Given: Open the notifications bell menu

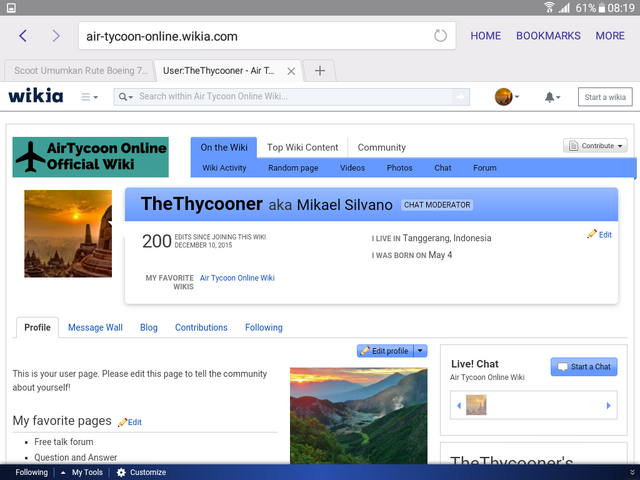Looking at the screenshot, I should [x=552, y=97].
